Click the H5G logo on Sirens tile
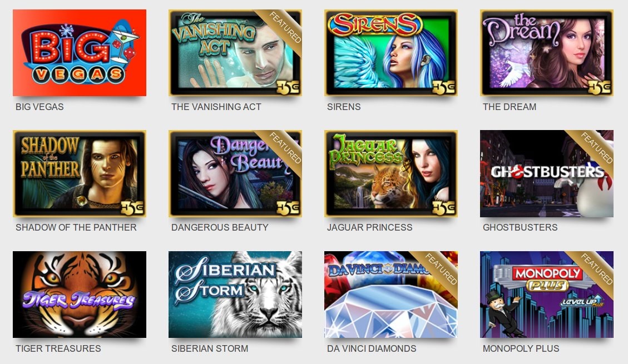 point(444,87)
